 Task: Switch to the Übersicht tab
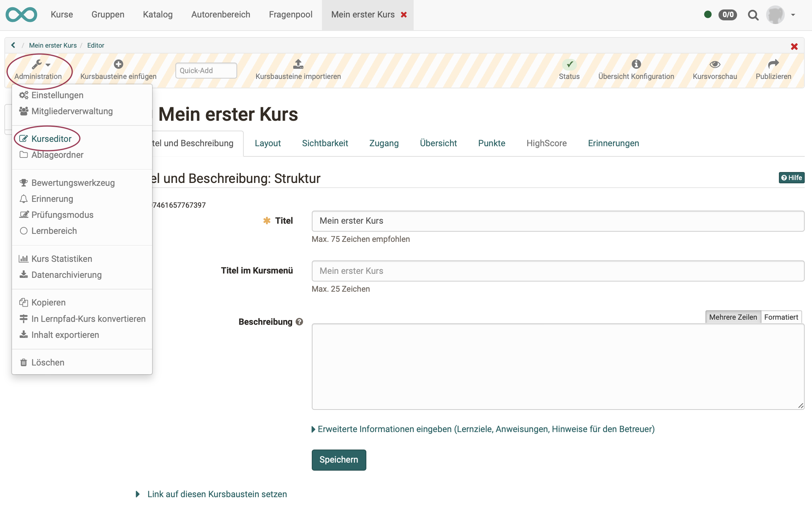point(438,143)
